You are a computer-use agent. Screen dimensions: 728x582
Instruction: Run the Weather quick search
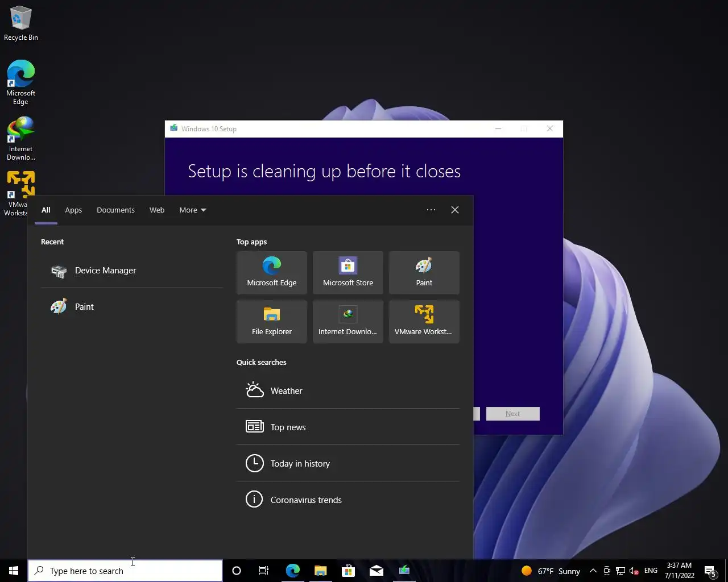pos(348,391)
